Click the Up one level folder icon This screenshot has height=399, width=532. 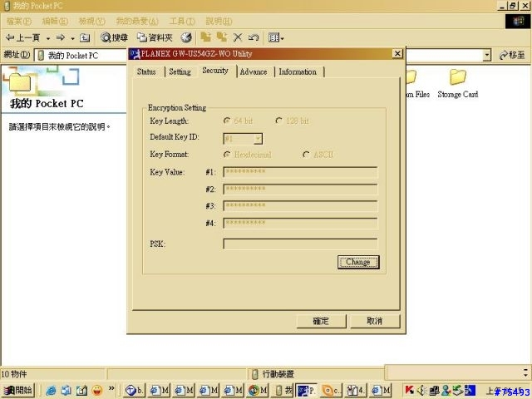[85, 37]
